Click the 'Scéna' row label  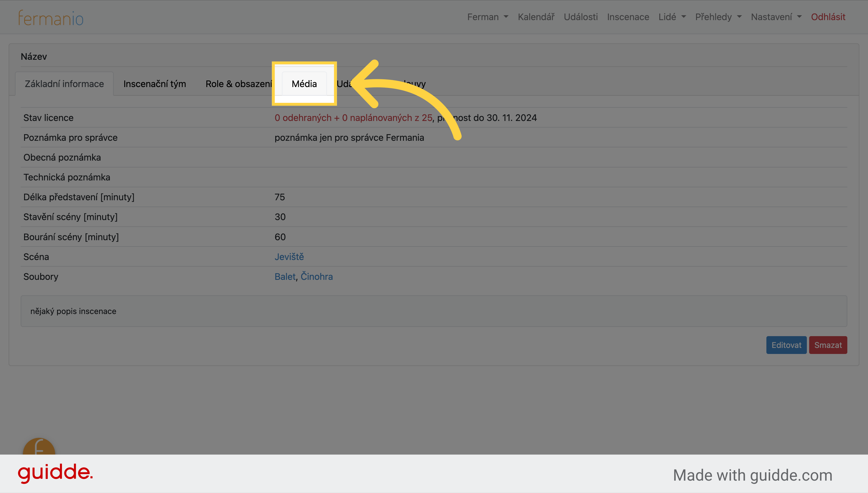click(x=36, y=257)
